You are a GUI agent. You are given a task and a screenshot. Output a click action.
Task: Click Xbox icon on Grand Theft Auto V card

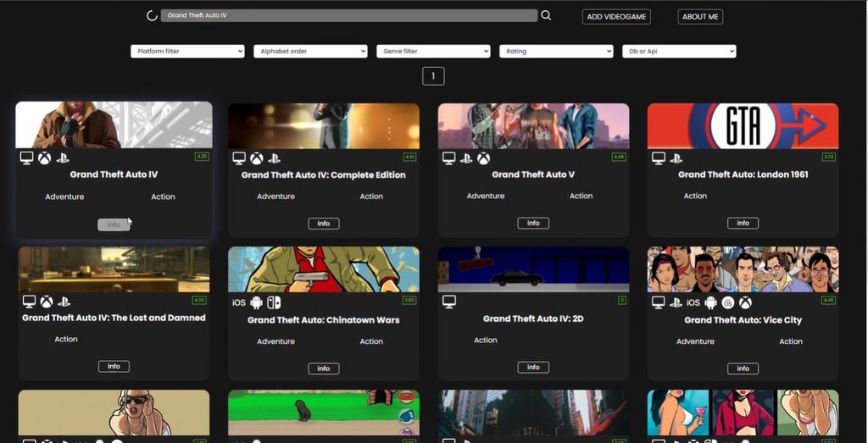pos(484,158)
